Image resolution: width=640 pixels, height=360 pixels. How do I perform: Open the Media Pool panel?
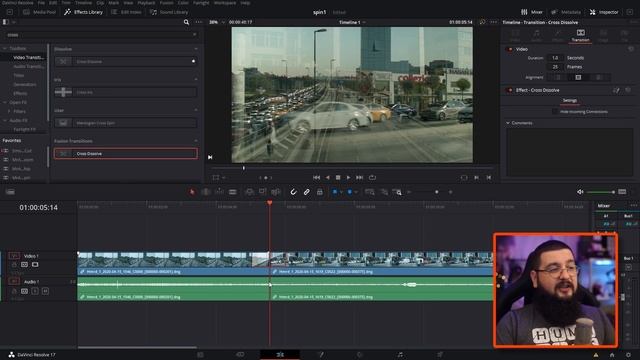40,12
